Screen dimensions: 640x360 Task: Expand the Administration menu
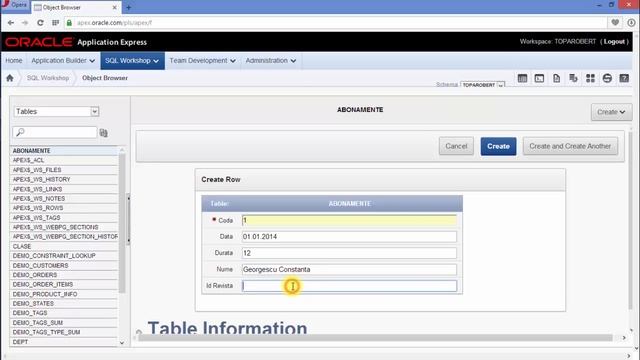coord(271,60)
